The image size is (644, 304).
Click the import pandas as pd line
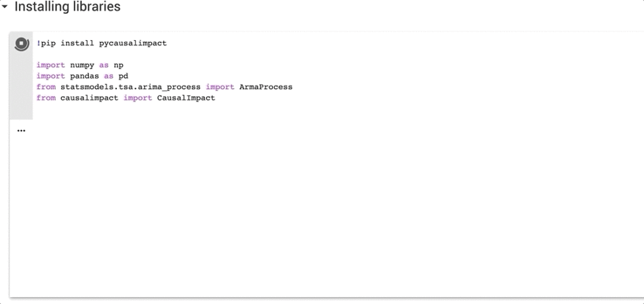click(x=82, y=76)
